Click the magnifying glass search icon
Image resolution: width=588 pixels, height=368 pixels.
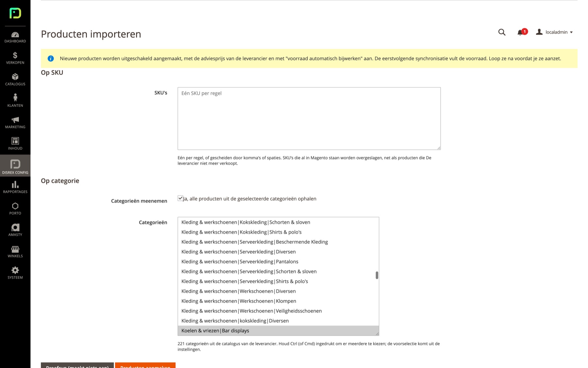(x=502, y=32)
